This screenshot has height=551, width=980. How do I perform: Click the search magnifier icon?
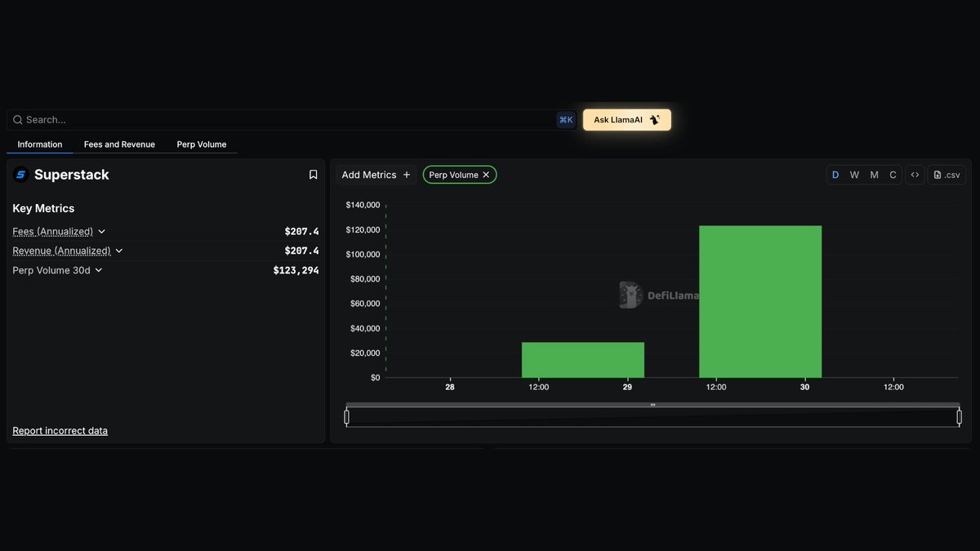tap(18, 120)
